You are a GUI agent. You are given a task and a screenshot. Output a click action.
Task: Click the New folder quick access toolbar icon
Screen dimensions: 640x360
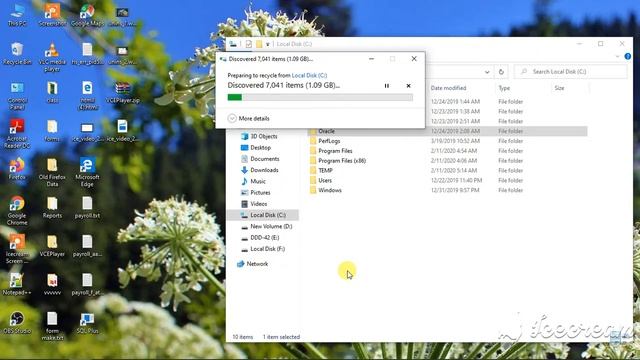point(259,44)
